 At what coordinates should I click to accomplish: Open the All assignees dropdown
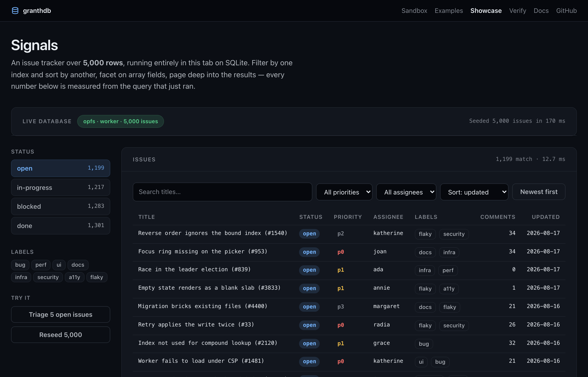[406, 192]
